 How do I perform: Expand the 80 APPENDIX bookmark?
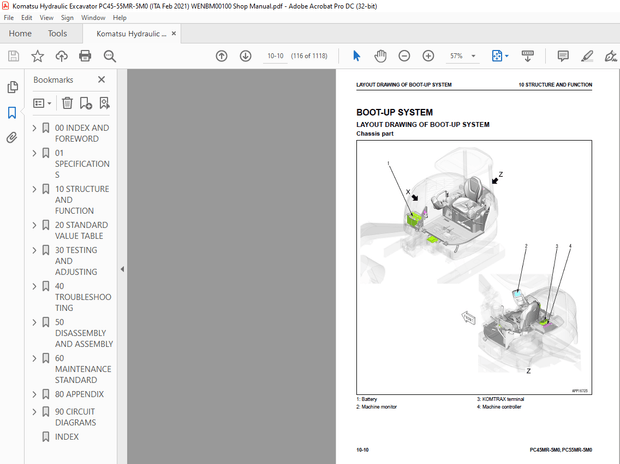coord(34,394)
